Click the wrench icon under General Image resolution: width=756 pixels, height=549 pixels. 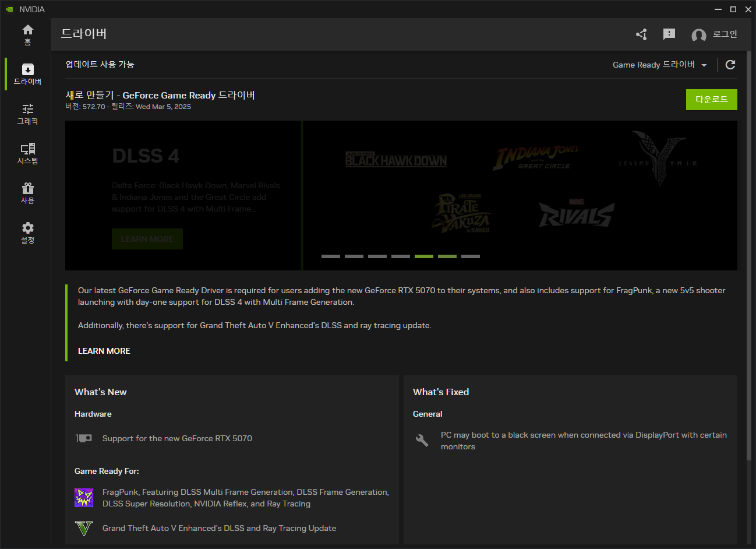(x=422, y=441)
